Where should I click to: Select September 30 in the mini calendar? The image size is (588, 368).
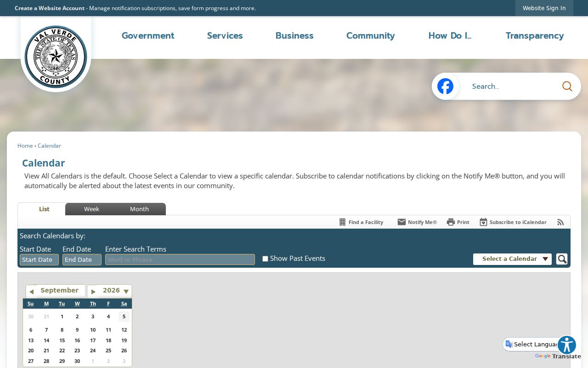tap(77, 361)
